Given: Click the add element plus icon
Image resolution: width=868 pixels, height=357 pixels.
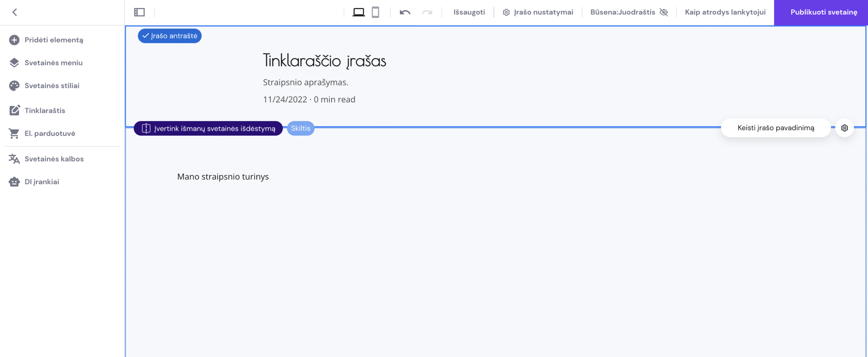Looking at the screenshot, I should (14, 40).
